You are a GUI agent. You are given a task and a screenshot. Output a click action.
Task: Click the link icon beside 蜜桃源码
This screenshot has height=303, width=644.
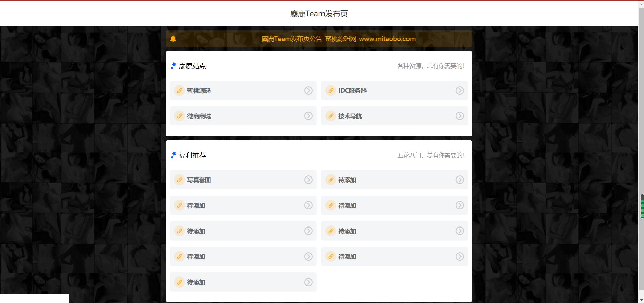179,90
